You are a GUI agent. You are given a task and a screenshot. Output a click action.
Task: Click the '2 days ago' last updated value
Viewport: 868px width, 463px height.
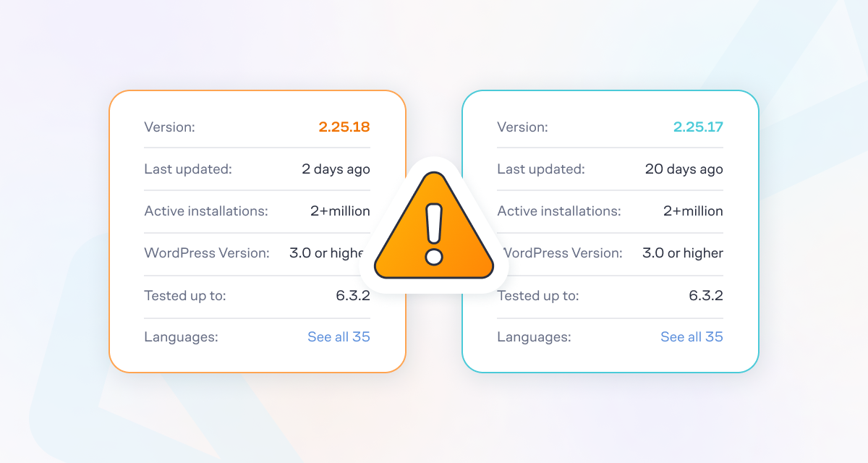336,169
